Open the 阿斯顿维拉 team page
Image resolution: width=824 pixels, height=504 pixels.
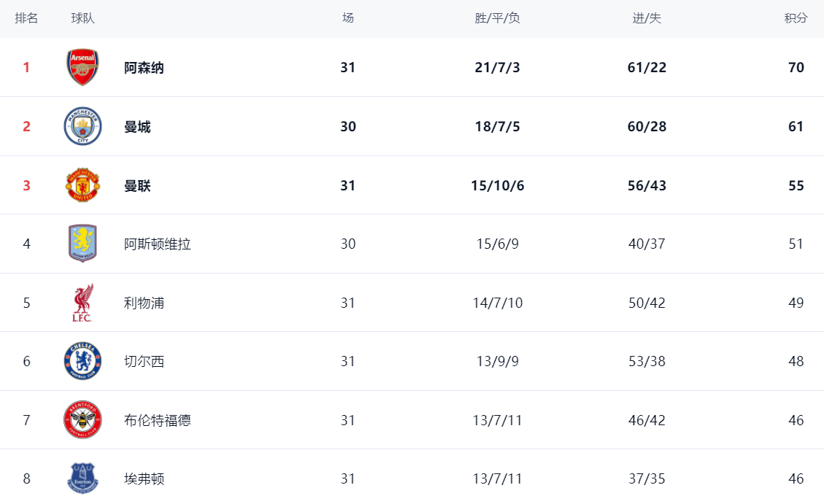[x=158, y=244]
